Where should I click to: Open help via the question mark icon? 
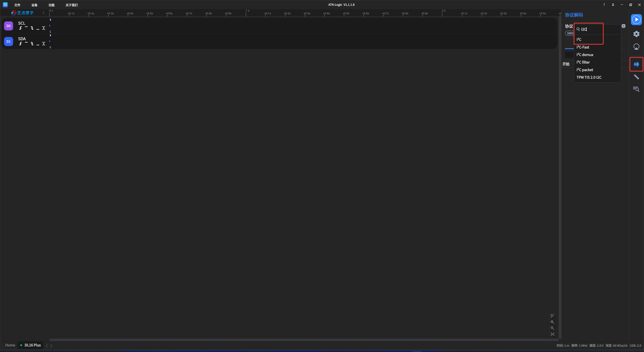click(x=604, y=5)
